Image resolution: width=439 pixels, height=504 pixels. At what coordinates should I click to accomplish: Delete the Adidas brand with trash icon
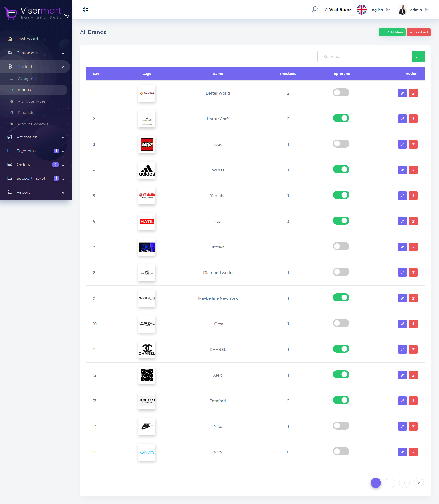click(x=413, y=170)
